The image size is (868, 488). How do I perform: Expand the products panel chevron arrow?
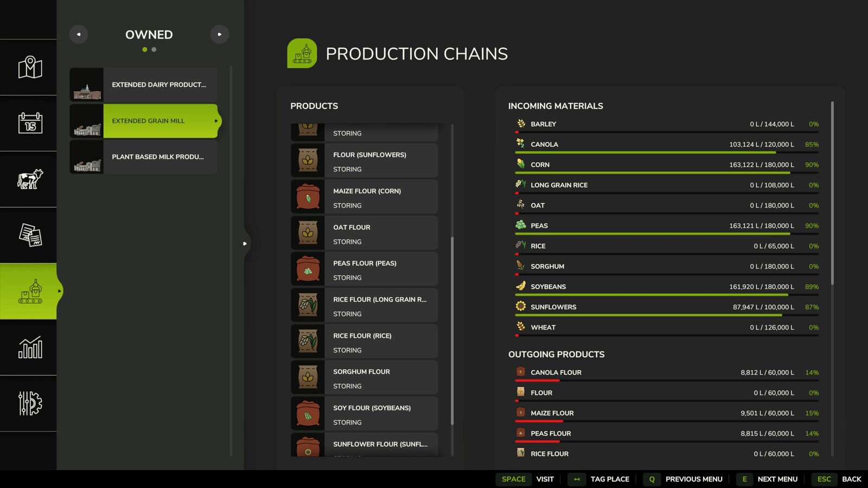coord(245,243)
